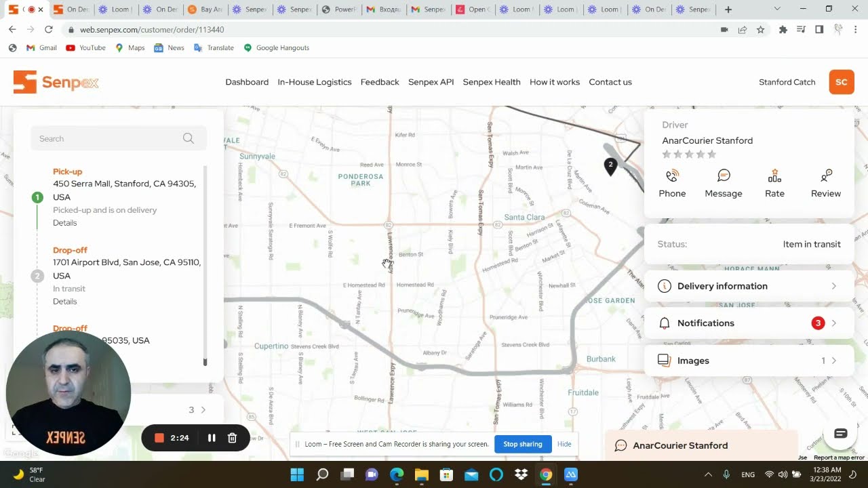The width and height of the screenshot is (868, 488).
Task: Click the gray step 2 drop-off indicator
Action: tap(37, 276)
